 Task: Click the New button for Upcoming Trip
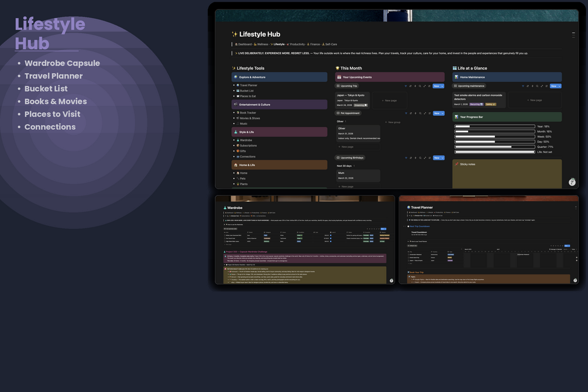coord(436,86)
